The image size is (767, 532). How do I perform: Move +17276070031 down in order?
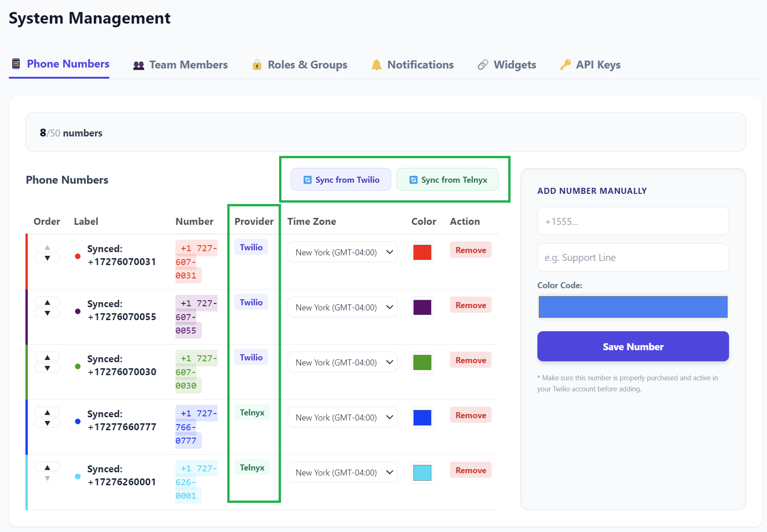pyautogui.click(x=47, y=258)
